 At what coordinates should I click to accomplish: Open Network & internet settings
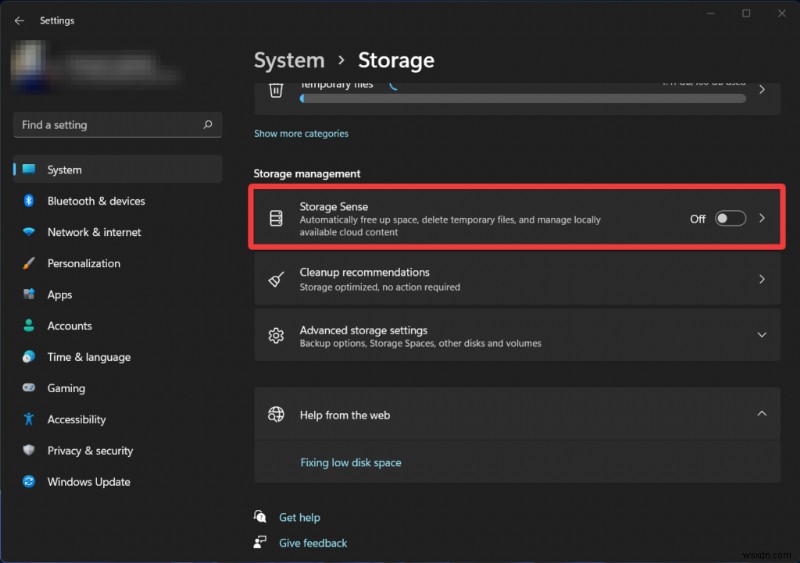(x=118, y=232)
